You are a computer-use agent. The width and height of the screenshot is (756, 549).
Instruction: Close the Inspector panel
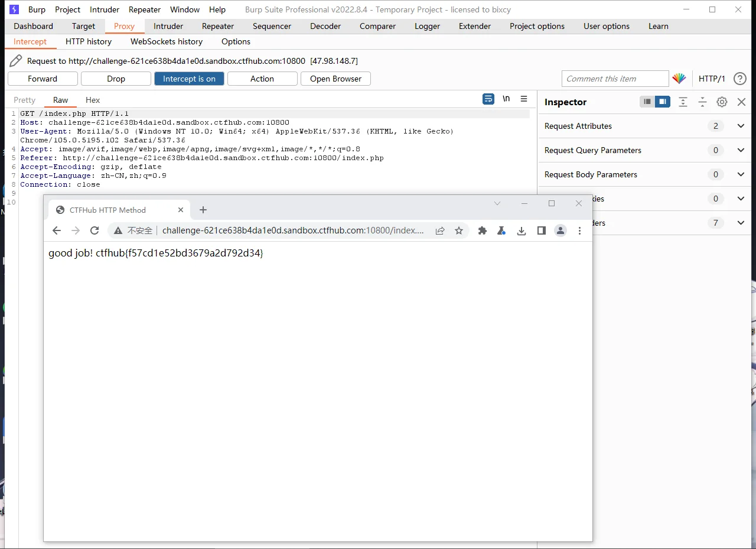tap(741, 102)
